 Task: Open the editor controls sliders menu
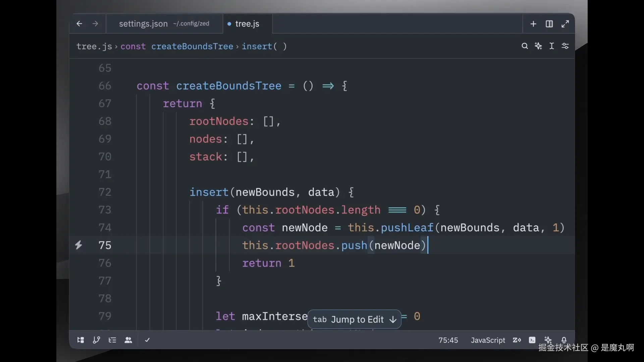565,46
